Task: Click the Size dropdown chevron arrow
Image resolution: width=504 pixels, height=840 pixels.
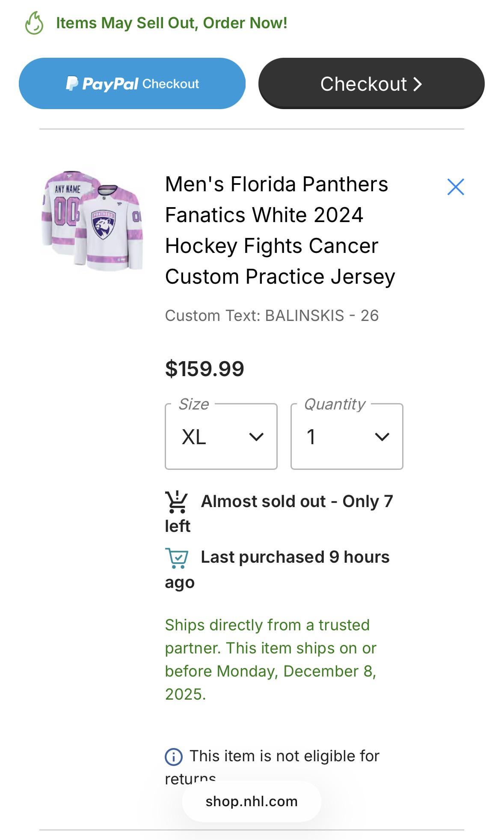Action: tap(256, 437)
